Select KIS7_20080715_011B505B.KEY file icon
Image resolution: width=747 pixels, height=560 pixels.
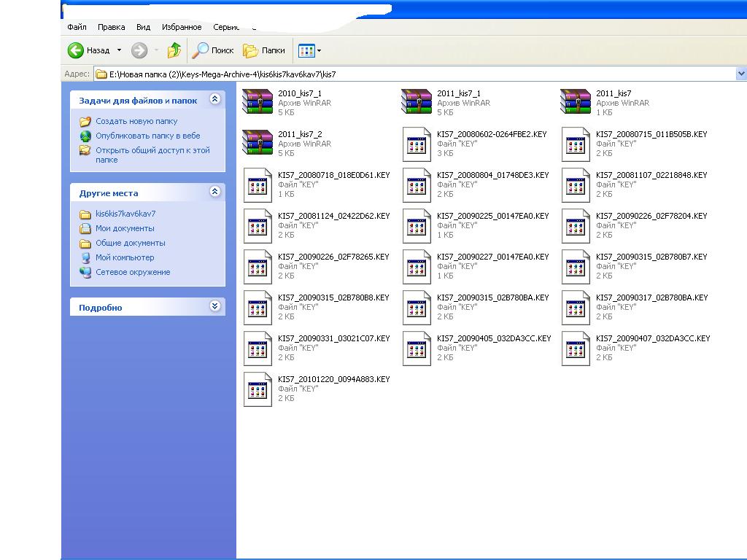tap(576, 144)
